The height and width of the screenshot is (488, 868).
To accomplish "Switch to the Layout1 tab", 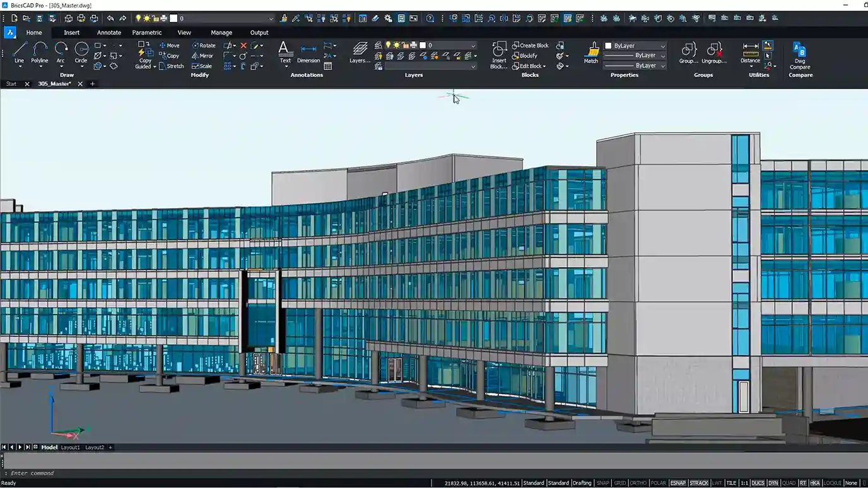I will pyautogui.click(x=70, y=448).
